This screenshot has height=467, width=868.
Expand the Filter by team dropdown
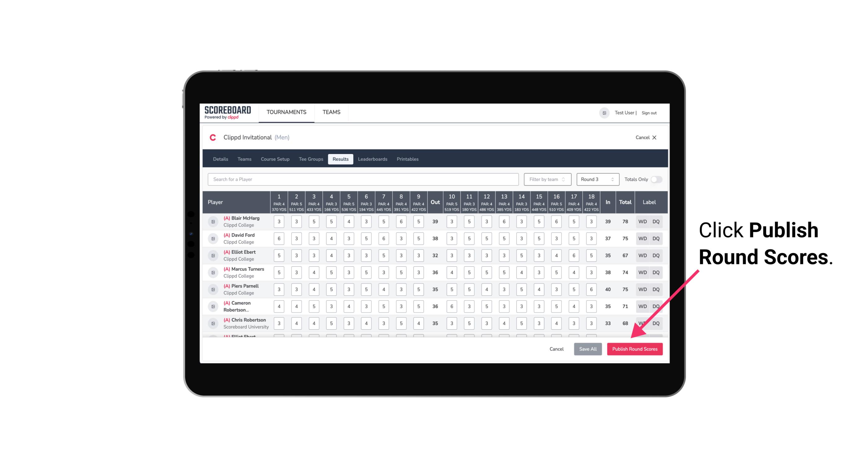547,179
